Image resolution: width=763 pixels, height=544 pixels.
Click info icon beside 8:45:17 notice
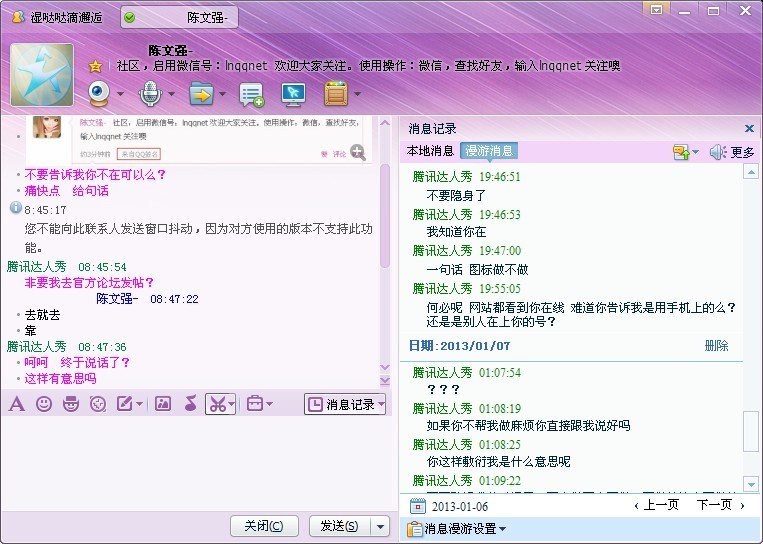click(16, 208)
